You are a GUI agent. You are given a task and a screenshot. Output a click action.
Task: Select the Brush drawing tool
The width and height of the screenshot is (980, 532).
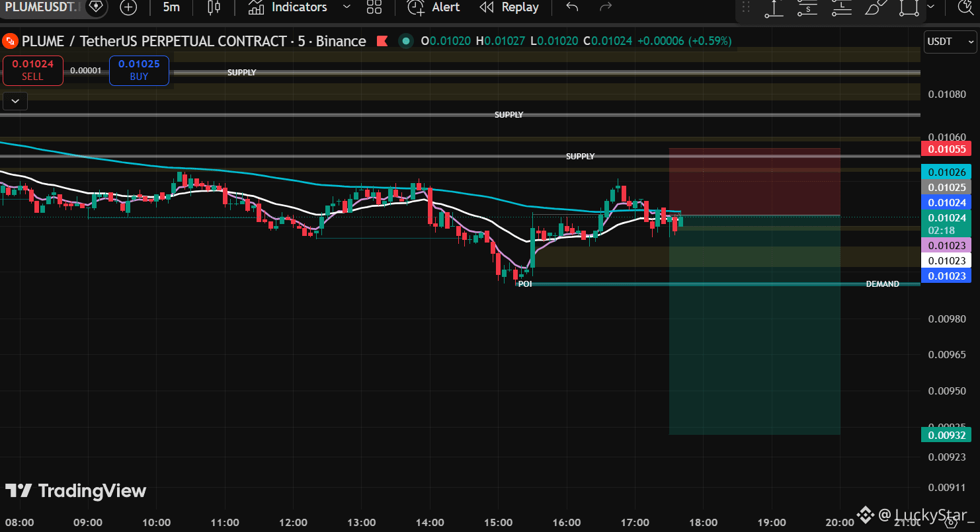tap(876, 8)
